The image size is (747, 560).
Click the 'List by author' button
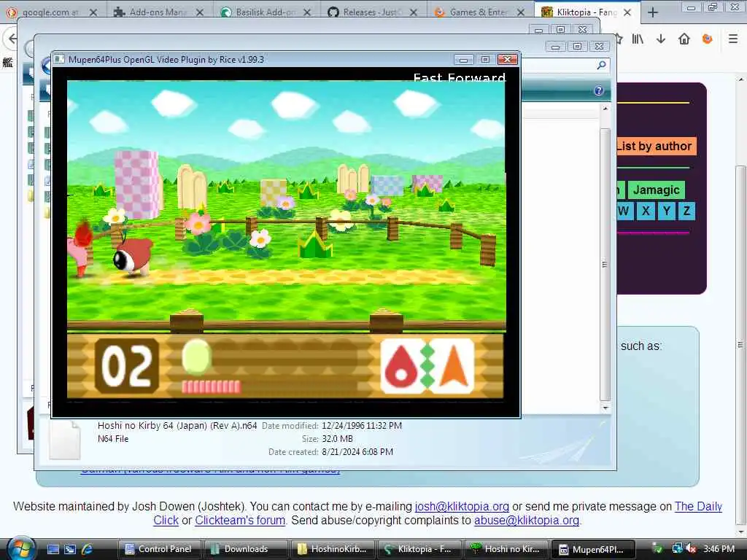coord(657,146)
